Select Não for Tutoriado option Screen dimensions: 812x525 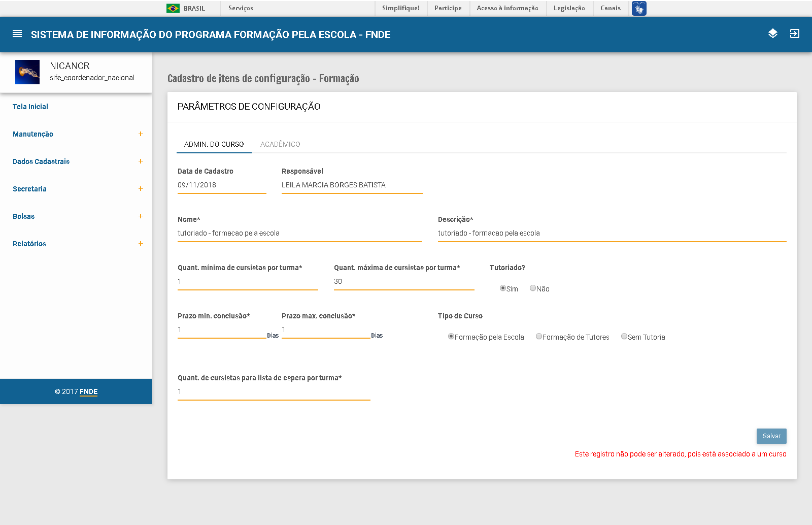(x=533, y=288)
